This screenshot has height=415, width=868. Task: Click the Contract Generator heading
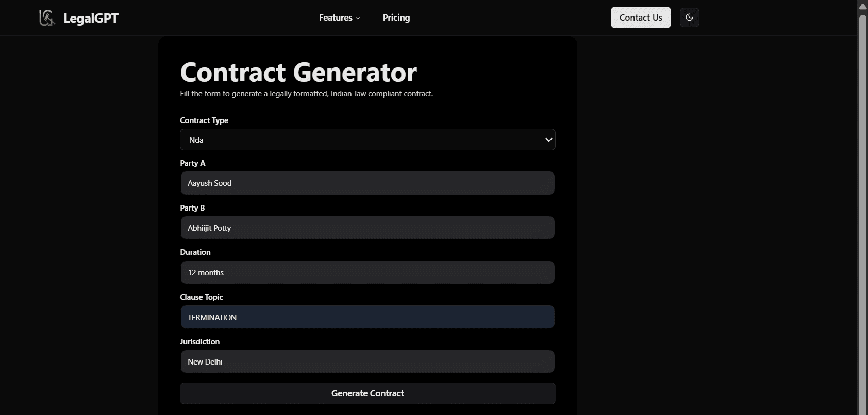pyautogui.click(x=298, y=72)
